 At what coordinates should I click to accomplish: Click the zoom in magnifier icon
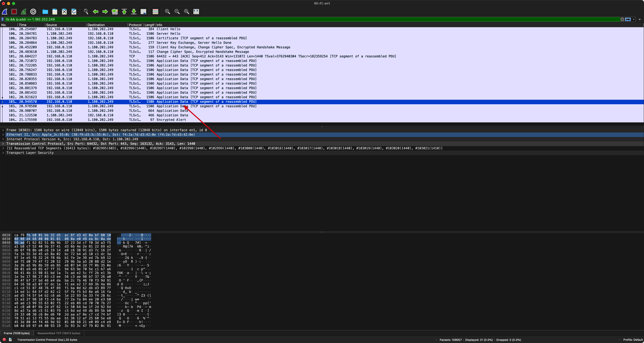[x=168, y=11]
